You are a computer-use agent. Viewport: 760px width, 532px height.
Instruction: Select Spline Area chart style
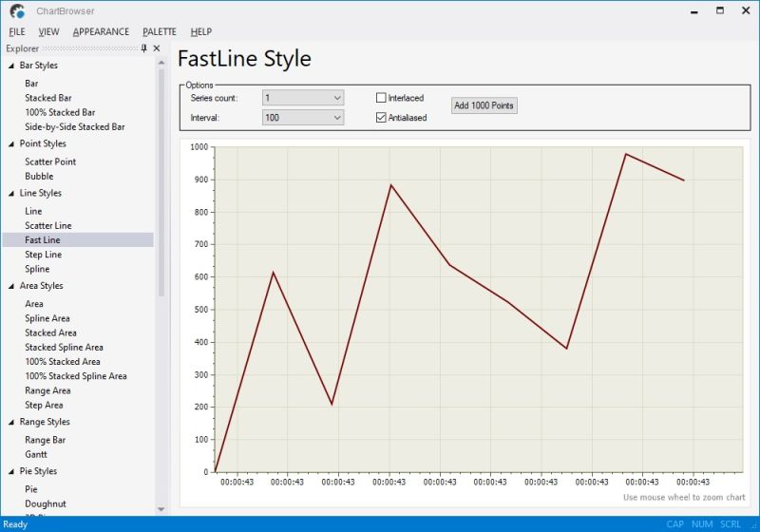(x=47, y=318)
